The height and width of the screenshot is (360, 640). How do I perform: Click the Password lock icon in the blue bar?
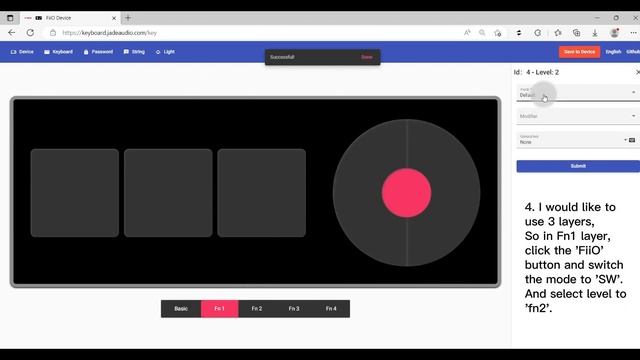point(86,52)
